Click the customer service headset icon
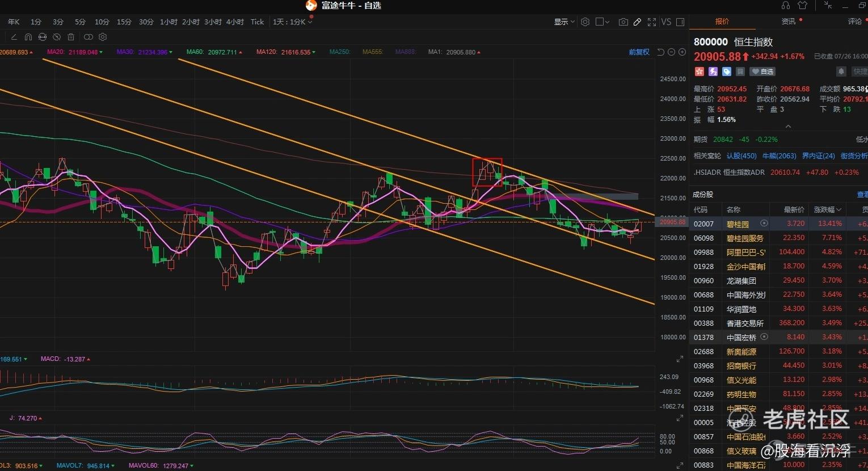Viewport: 868px width, 471px height. point(786,5)
